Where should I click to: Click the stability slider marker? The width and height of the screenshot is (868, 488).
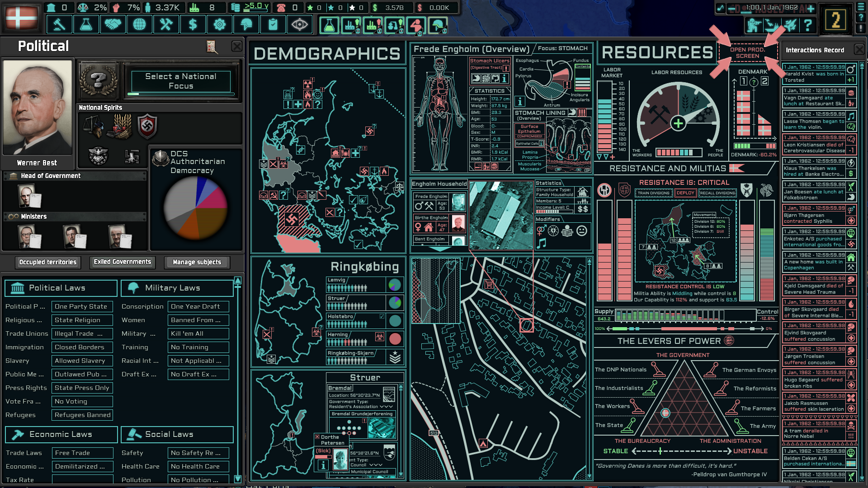(x=660, y=451)
